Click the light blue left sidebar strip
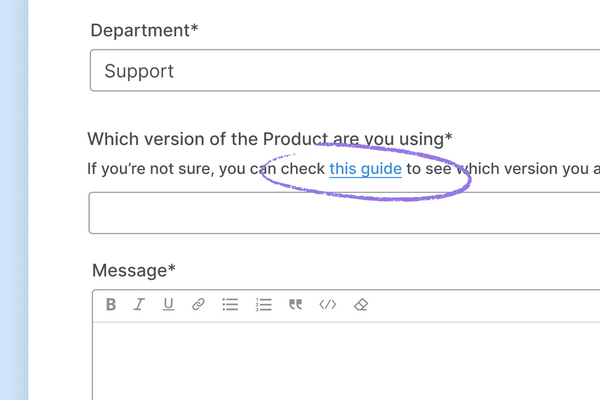The height and width of the screenshot is (400, 600). click(14, 200)
